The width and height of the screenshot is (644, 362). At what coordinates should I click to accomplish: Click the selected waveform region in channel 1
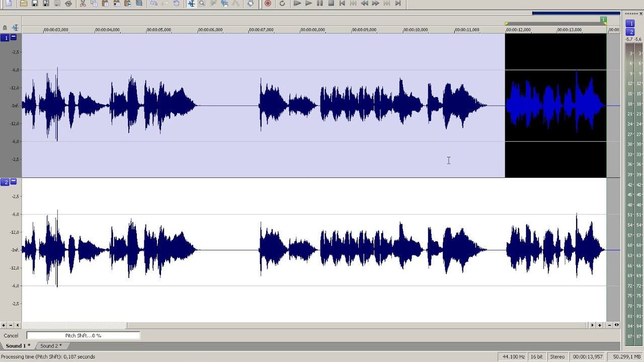pyautogui.click(x=555, y=106)
